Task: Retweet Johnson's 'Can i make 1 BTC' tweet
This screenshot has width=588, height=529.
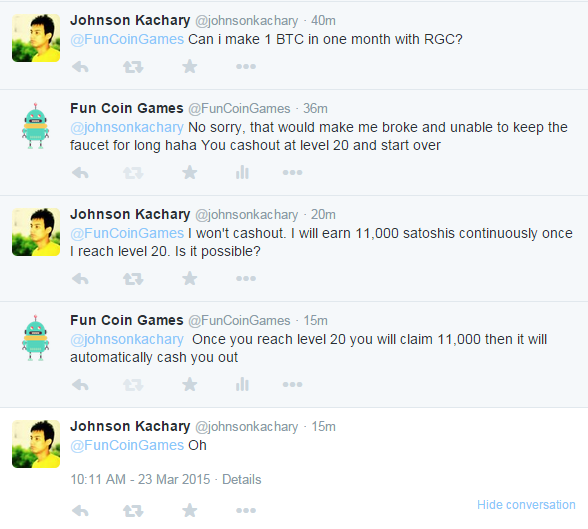Action: click(x=133, y=67)
